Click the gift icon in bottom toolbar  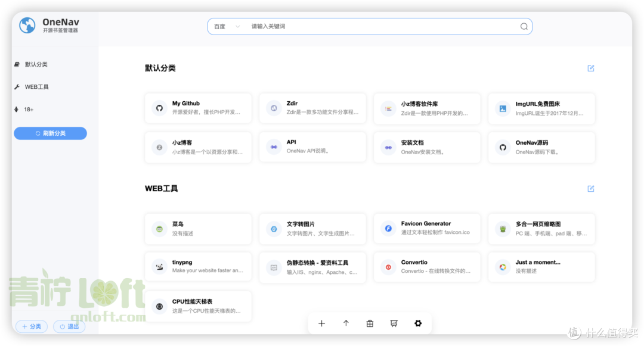[x=370, y=323]
